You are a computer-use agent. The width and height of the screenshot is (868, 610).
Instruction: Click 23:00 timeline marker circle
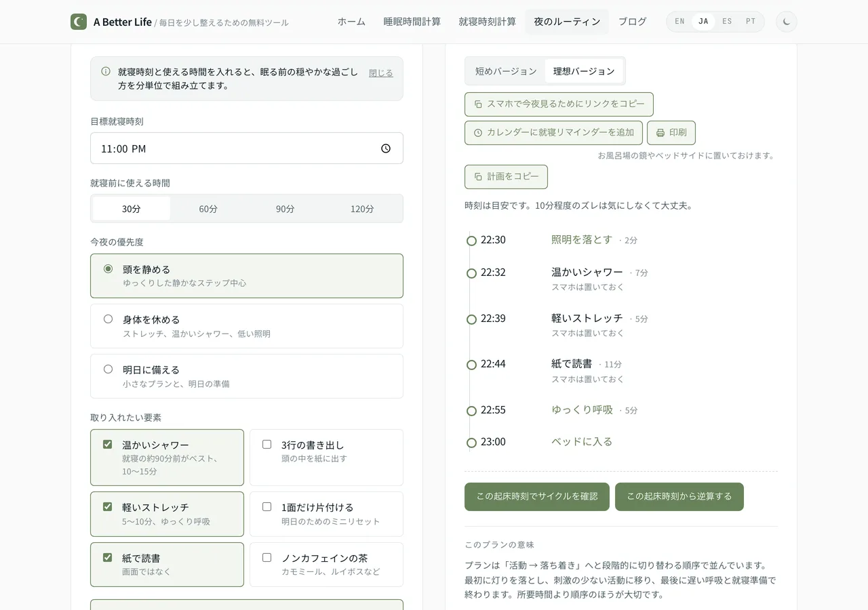click(x=471, y=443)
